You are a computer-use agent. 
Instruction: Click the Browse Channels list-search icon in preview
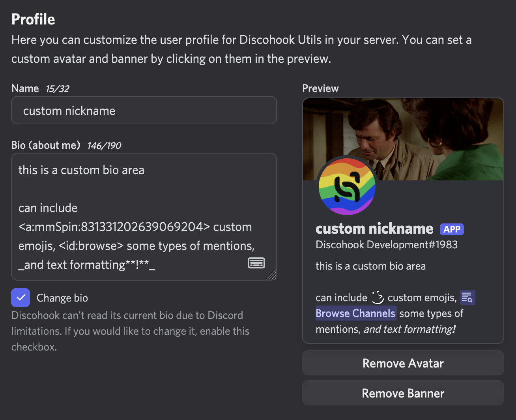[x=467, y=297]
